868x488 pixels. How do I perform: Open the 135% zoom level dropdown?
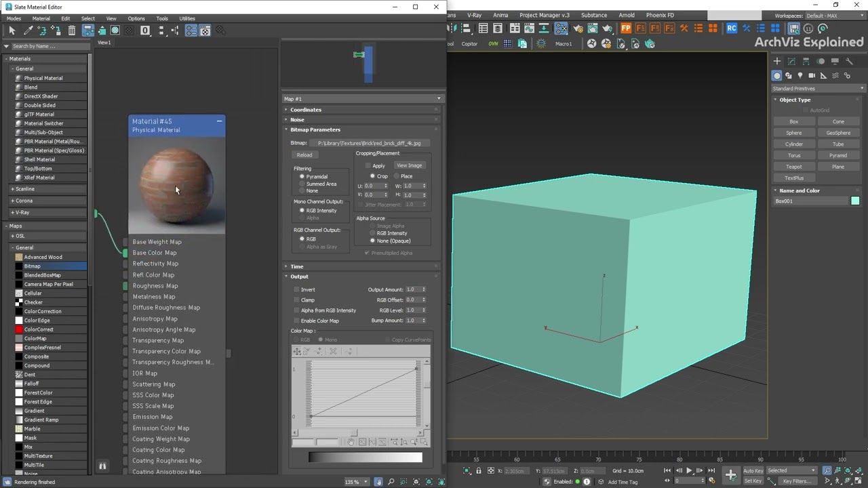(357, 482)
